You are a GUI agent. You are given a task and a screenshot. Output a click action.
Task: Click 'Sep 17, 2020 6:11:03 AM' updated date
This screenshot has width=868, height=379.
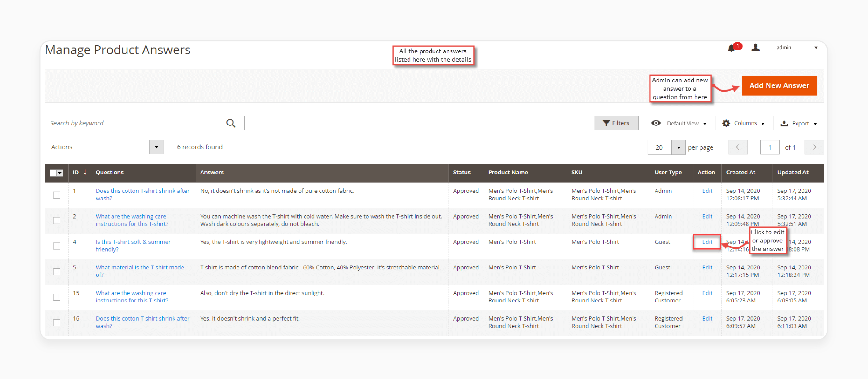[794, 323]
